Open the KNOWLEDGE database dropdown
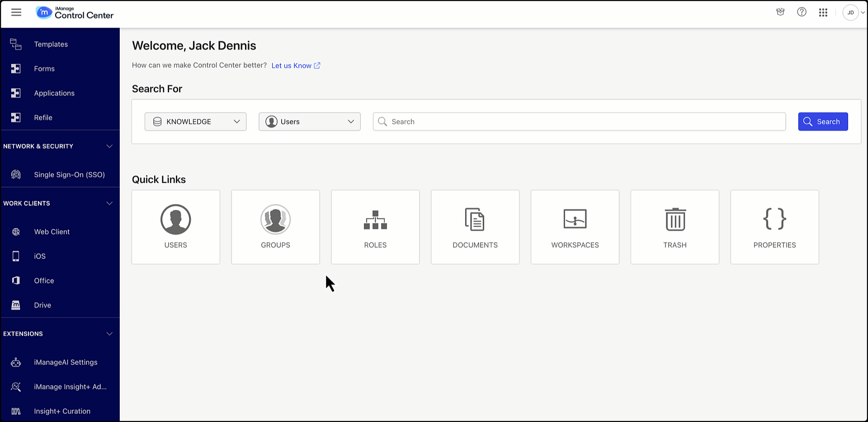Image resolution: width=868 pixels, height=422 pixels. (195, 121)
